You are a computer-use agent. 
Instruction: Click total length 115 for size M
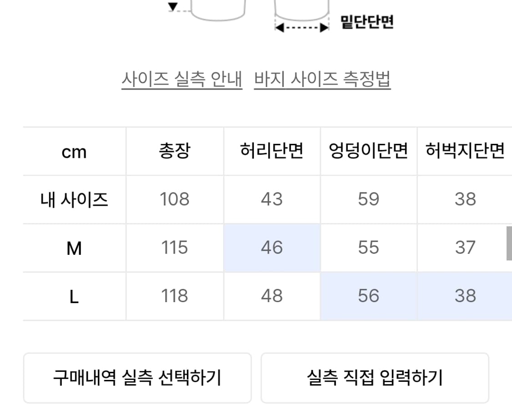pos(174,248)
